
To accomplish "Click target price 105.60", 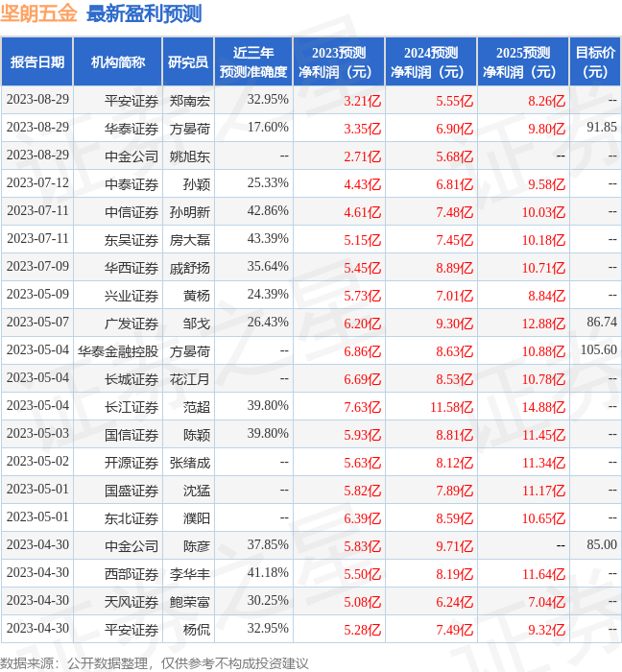I will coord(598,349).
